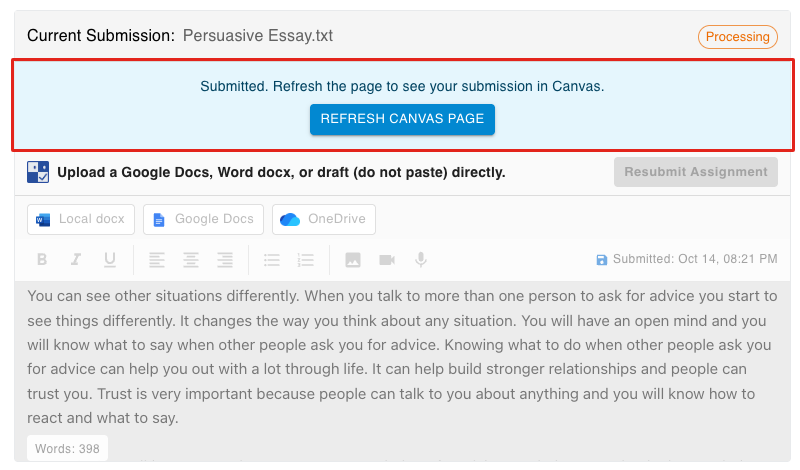This screenshot has height=470, width=800.
Task: Click 'Upload a Google Docs, Word docx' instruction
Action: click(x=281, y=172)
